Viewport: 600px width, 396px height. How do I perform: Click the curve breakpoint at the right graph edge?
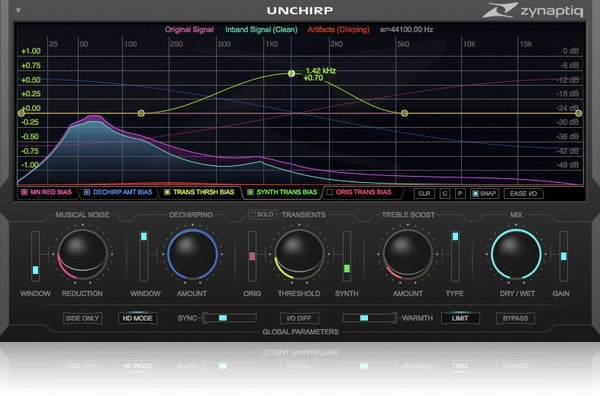(x=579, y=113)
